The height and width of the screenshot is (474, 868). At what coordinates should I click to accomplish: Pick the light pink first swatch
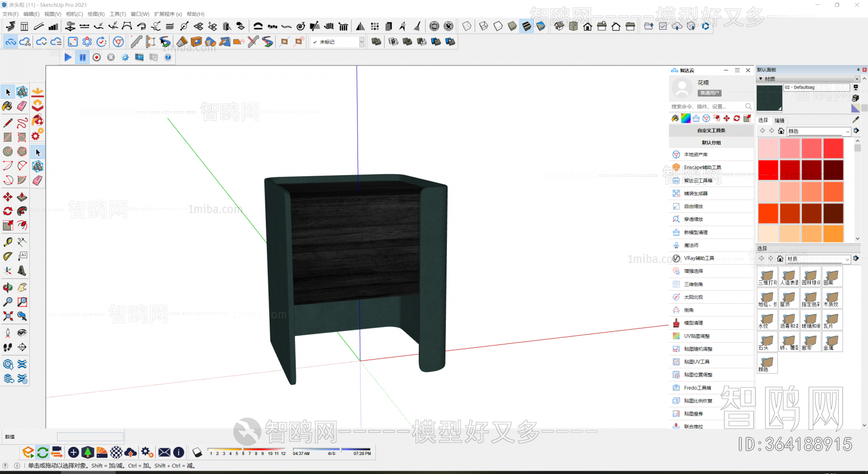(x=768, y=149)
